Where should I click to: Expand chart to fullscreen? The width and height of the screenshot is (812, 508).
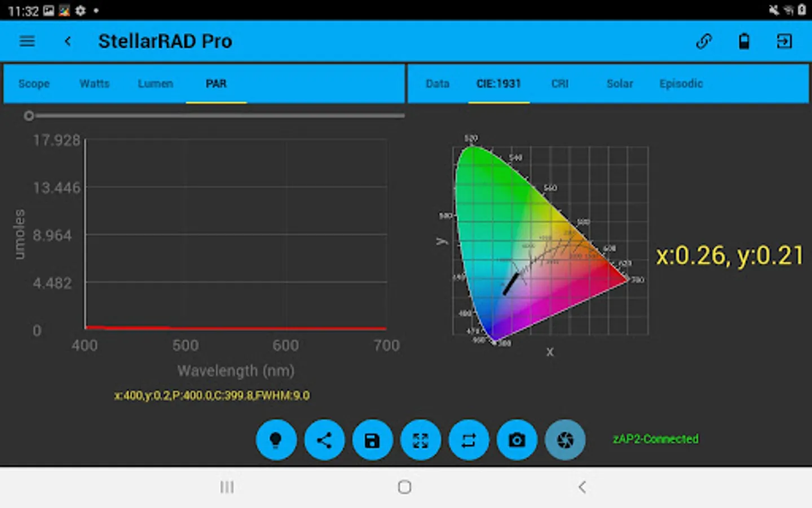(421, 440)
